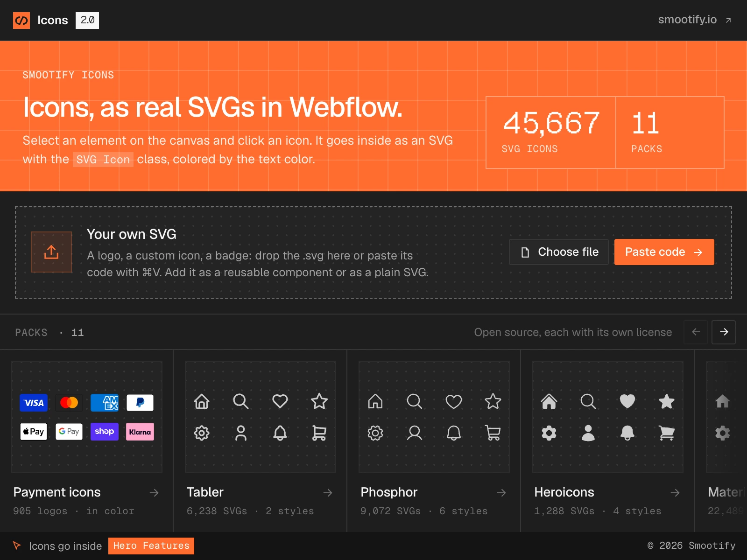
Task: Open the Payment icons pack
Action: tap(57, 492)
